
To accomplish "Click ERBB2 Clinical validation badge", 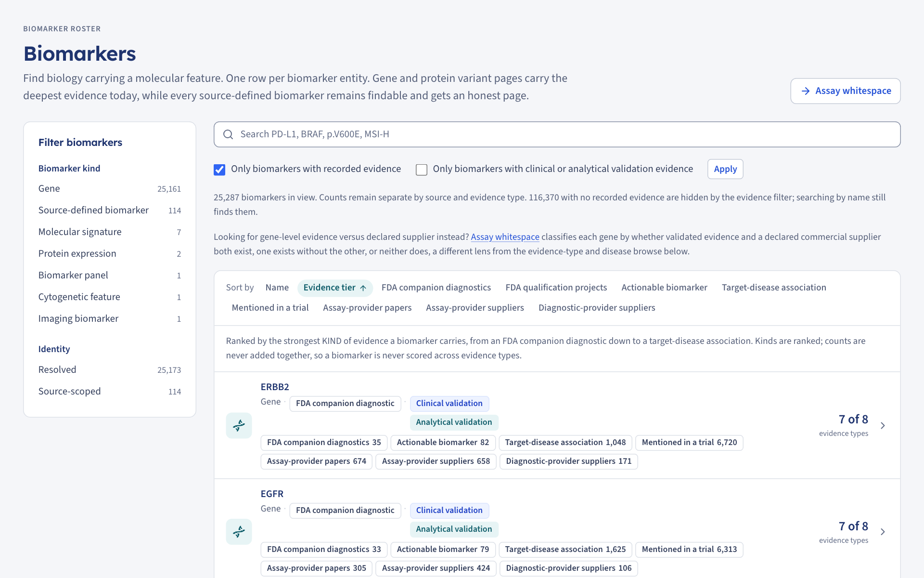I will pyautogui.click(x=449, y=404).
